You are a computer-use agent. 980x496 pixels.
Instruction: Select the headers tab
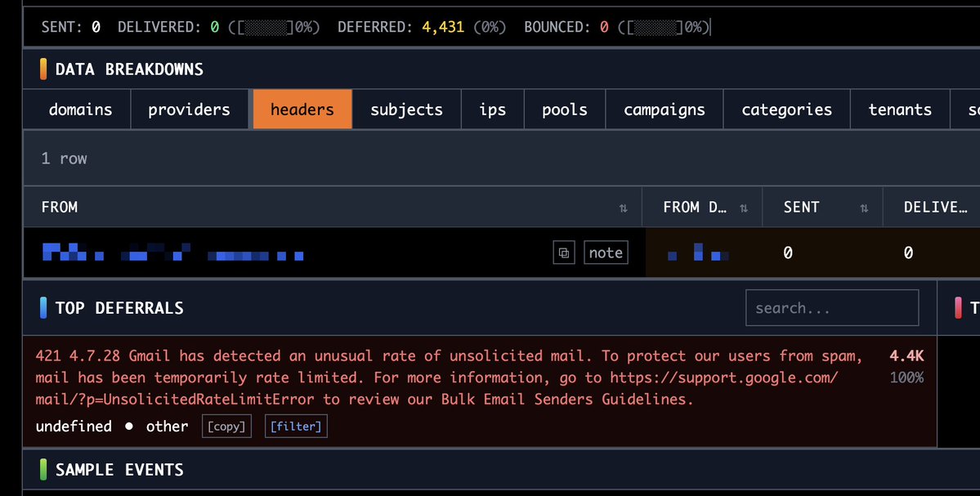click(x=302, y=109)
